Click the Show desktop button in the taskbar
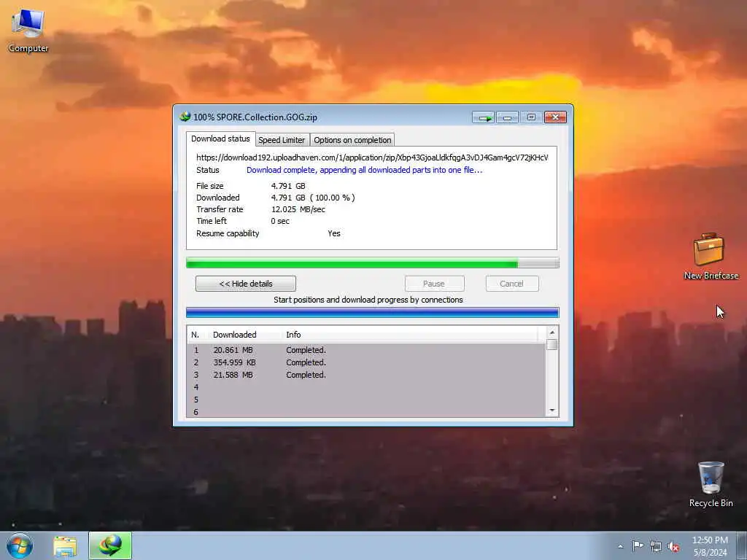 [743, 546]
